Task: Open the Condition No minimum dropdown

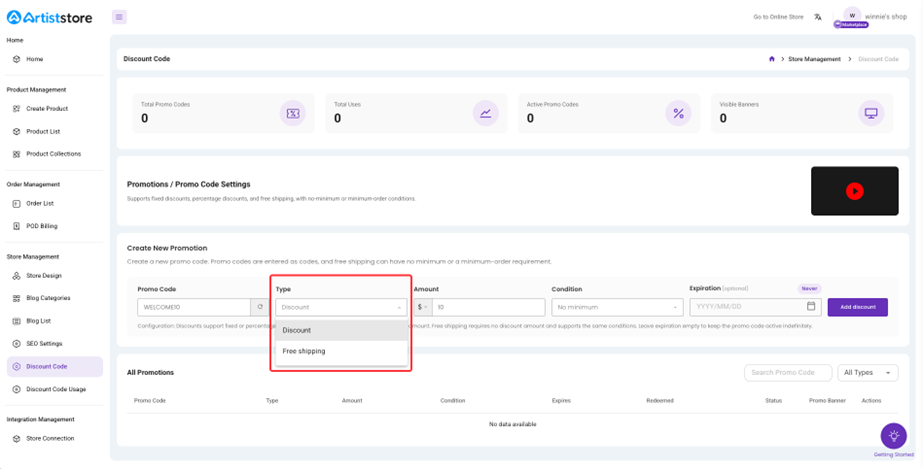Action: [x=617, y=307]
